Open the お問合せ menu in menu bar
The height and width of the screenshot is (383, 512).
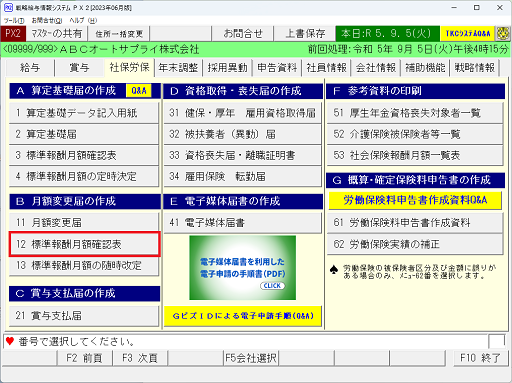point(47,21)
